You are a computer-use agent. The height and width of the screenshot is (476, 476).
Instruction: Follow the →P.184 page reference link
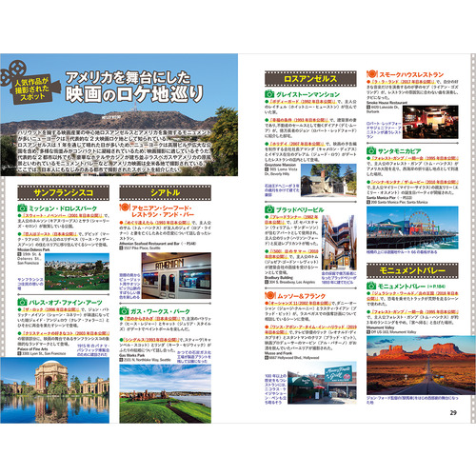436,287
